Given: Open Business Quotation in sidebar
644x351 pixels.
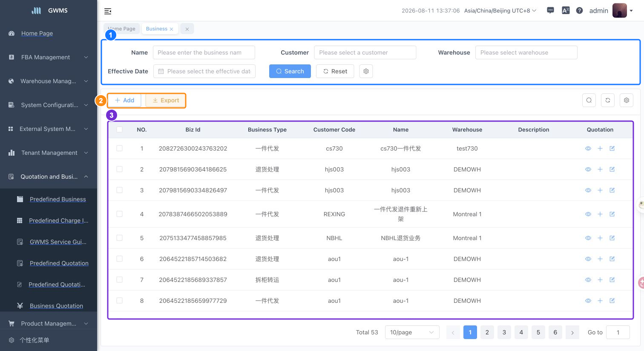Looking at the screenshot, I should tap(56, 306).
